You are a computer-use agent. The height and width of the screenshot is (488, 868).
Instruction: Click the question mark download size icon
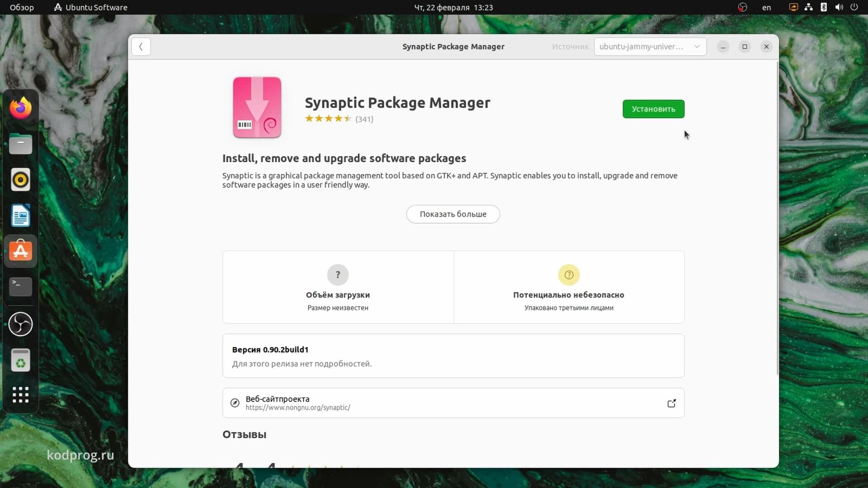pos(338,275)
